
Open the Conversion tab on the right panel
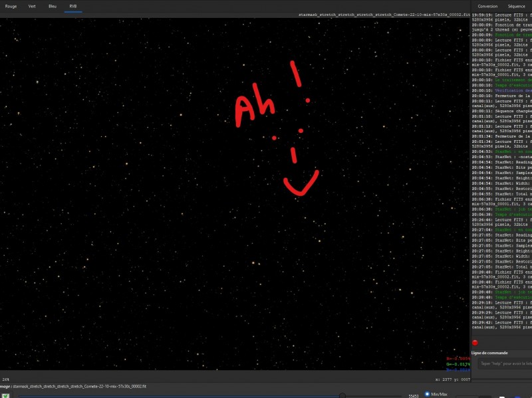tap(487, 6)
